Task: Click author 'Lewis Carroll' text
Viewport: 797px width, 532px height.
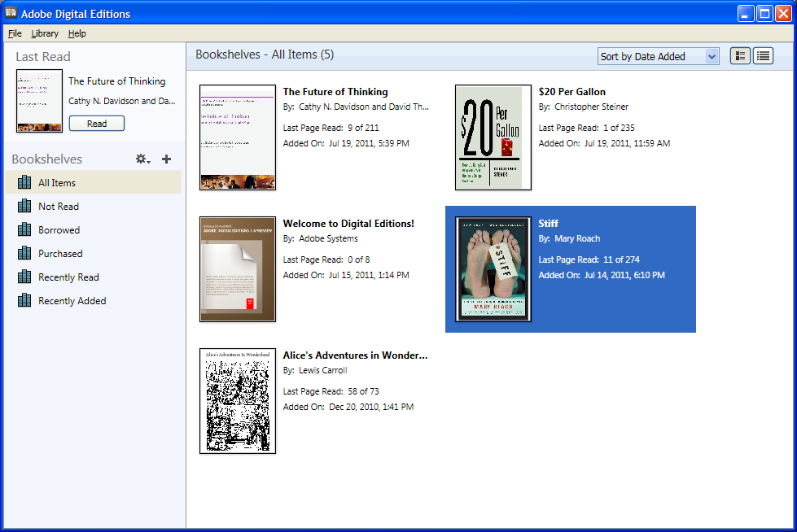Action: (322, 370)
